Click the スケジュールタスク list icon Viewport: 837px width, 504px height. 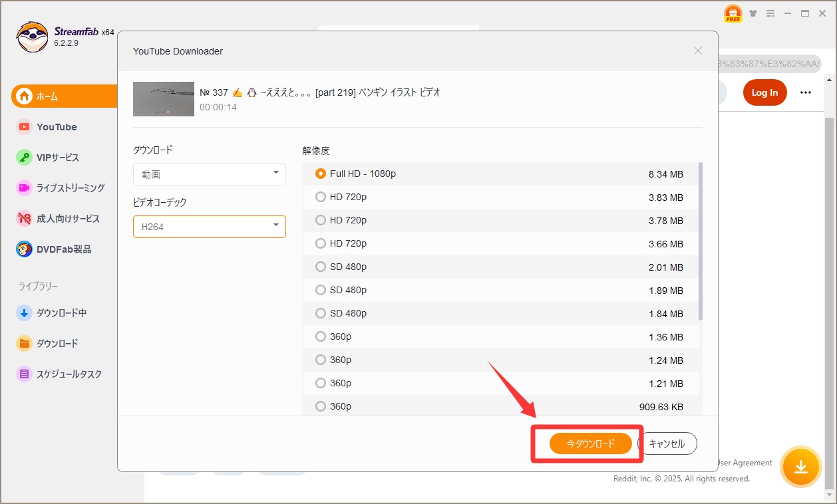[25, 374]
